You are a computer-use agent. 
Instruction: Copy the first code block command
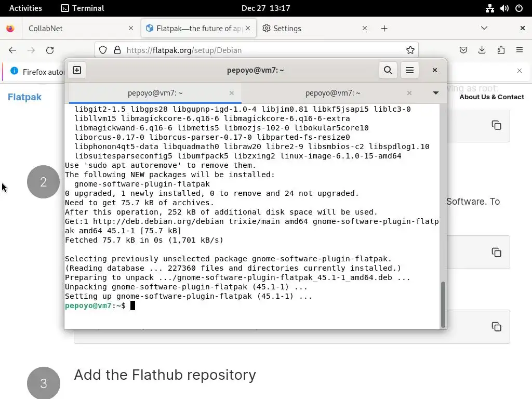coord(496,125)
